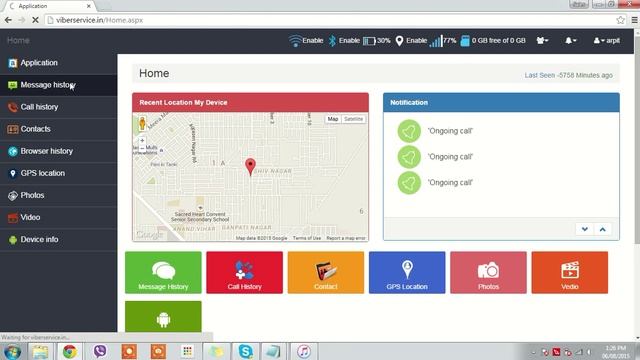The height and width of the screenshot is (360, 640).
Task: Open GPS location in the sidebar
Action: click(58, 173)
